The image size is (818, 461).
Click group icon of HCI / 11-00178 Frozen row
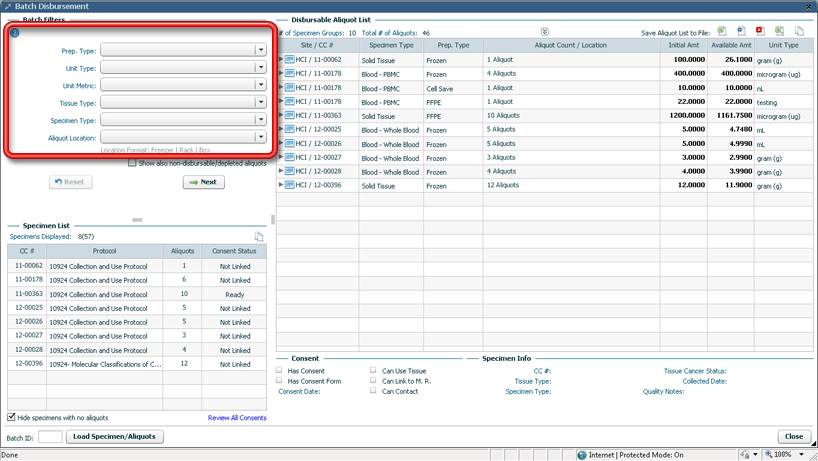point(290,74)
